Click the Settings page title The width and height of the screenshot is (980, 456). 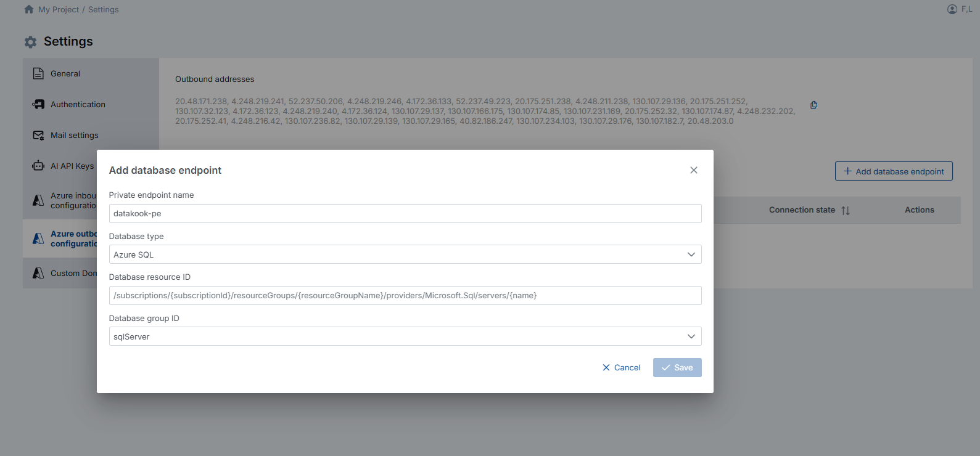coord(68,41)
